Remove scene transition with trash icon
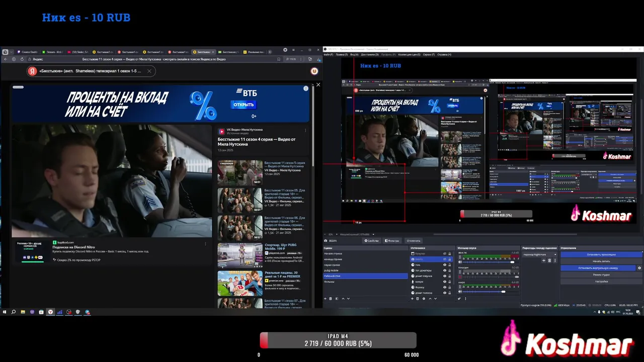 click(549, 260)
